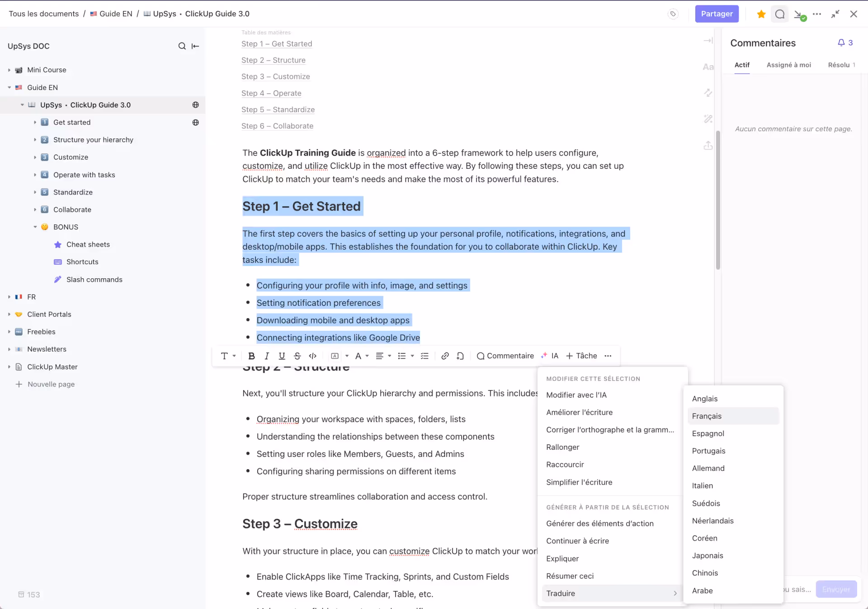Expand the Structure your hierarchy page
This screenshot has width=868, height=609.
(35, 140)
